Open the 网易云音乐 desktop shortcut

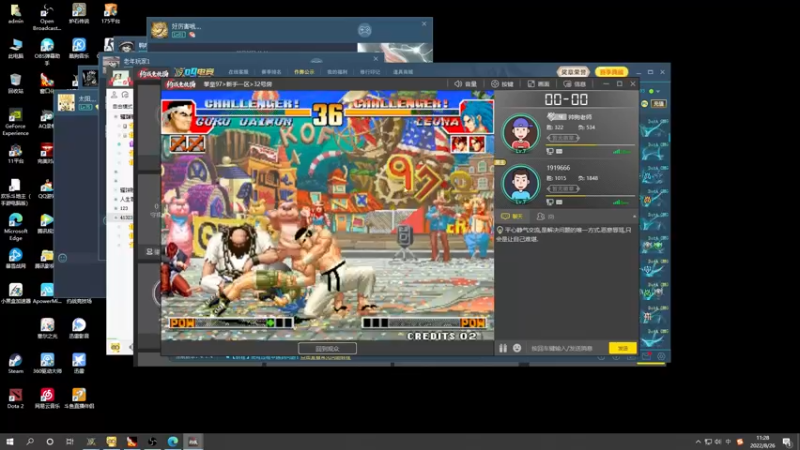tap(47, 398)
